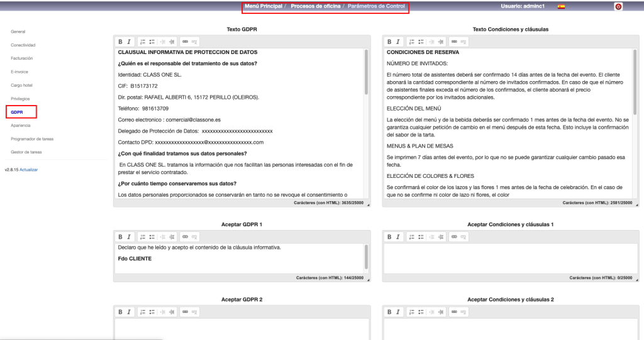Click the Spanish flag language icon

coord(561,6)
